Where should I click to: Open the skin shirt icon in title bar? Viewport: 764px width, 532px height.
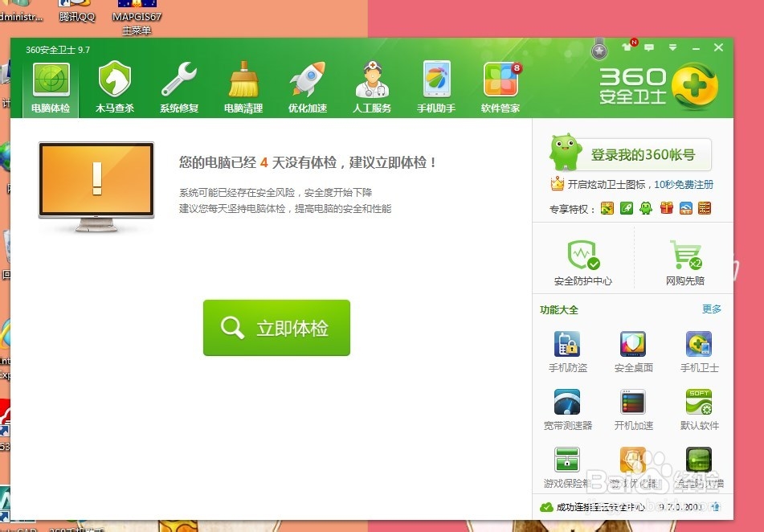click(x=628, y=47)
